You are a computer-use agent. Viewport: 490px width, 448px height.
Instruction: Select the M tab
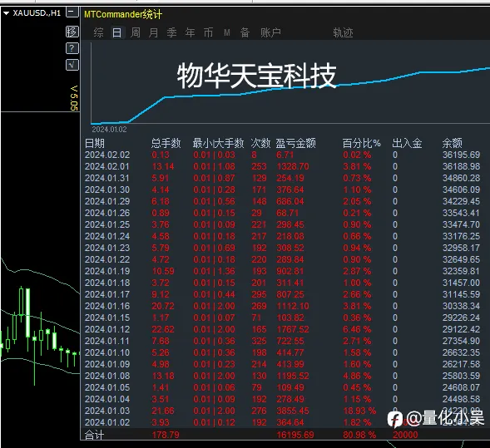pyautogui.click(x=227, y=32)
